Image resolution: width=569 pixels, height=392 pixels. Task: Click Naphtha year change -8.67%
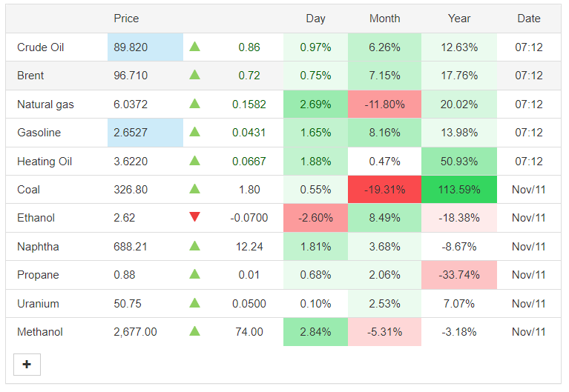459,247
